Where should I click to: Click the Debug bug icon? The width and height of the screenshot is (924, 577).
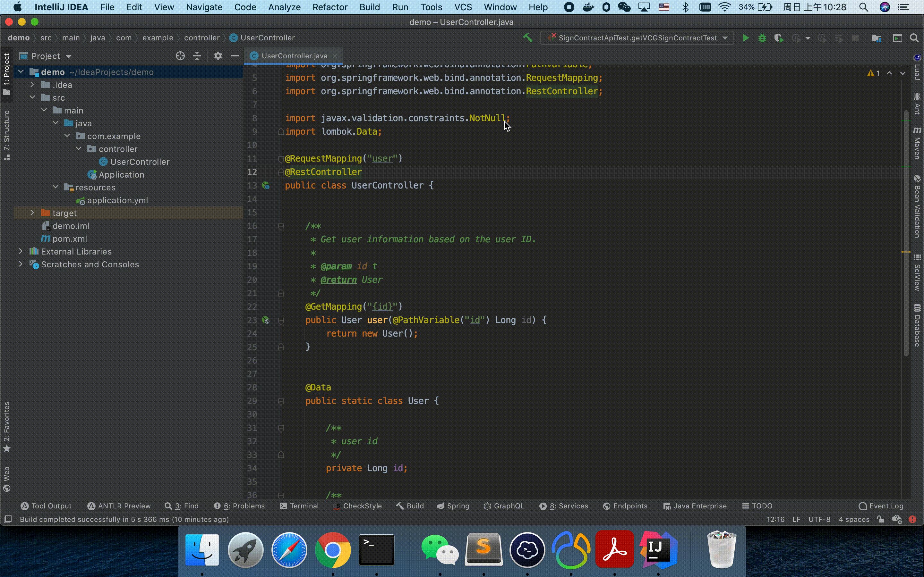pos(762,38)
